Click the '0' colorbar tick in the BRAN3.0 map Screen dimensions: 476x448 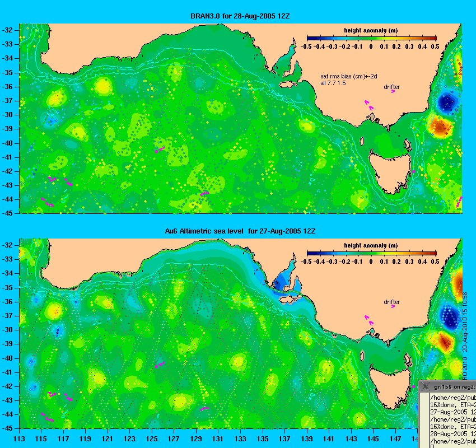[371, 46]
